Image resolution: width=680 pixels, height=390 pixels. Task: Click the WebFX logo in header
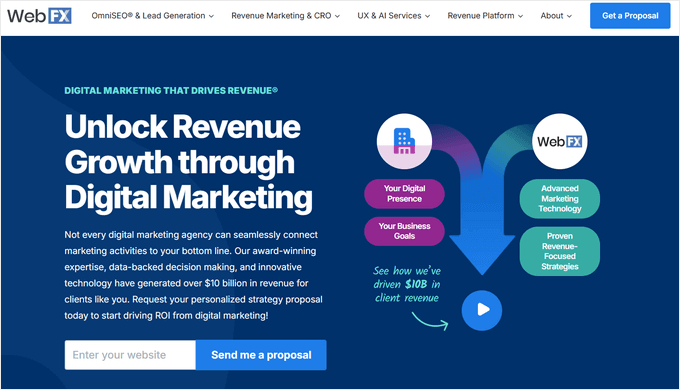click(x=39, y=16)
